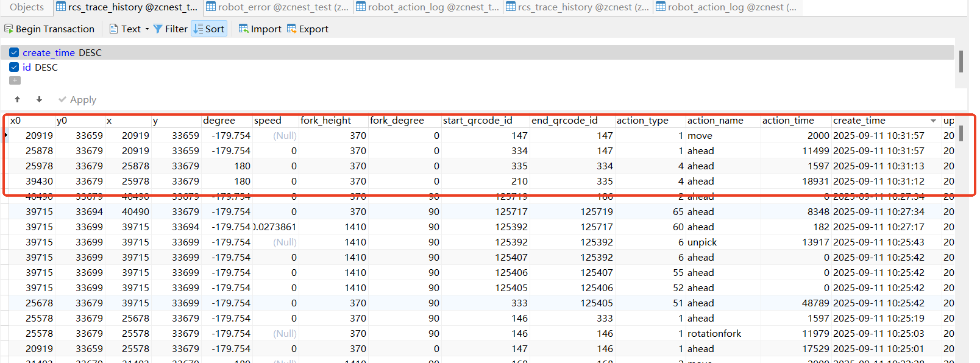Switch to robot_error @zcnest_test tab
This screenshot has width=980, height=363.
[x=277, y=7]
